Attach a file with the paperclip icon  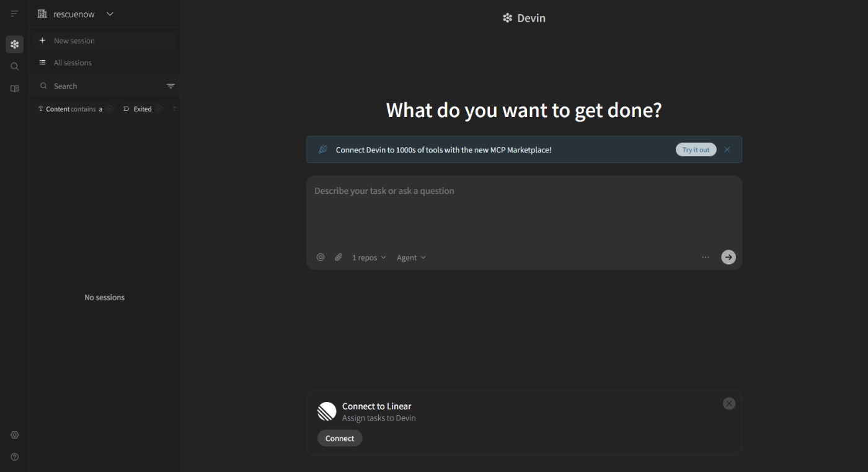[x=338, y=257]
